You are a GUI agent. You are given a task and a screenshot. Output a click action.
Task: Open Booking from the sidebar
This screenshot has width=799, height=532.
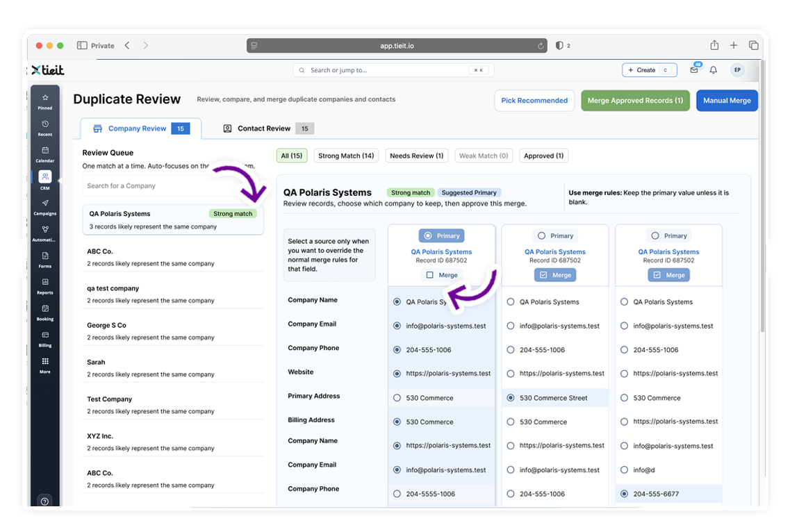click(45, 313)
